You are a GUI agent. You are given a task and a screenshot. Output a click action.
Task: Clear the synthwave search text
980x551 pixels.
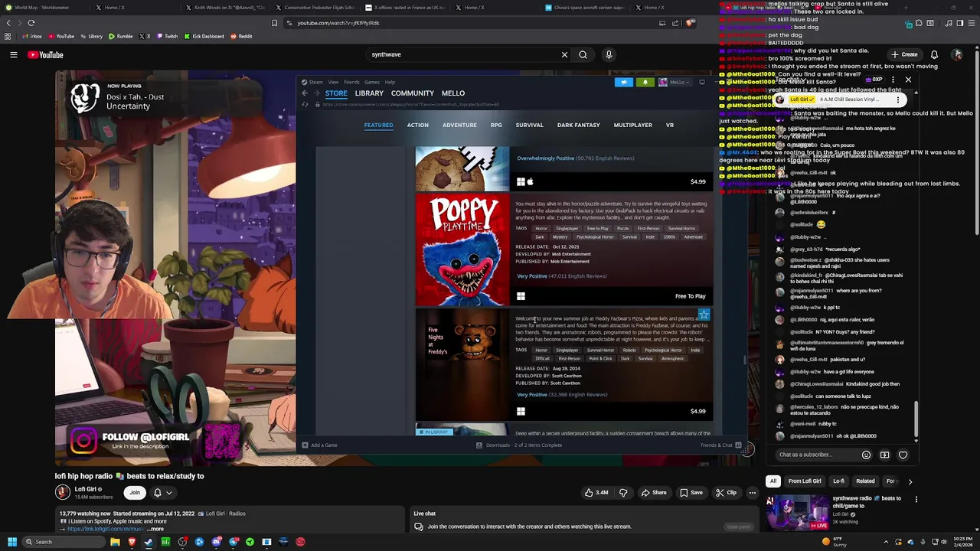(564, 54)
